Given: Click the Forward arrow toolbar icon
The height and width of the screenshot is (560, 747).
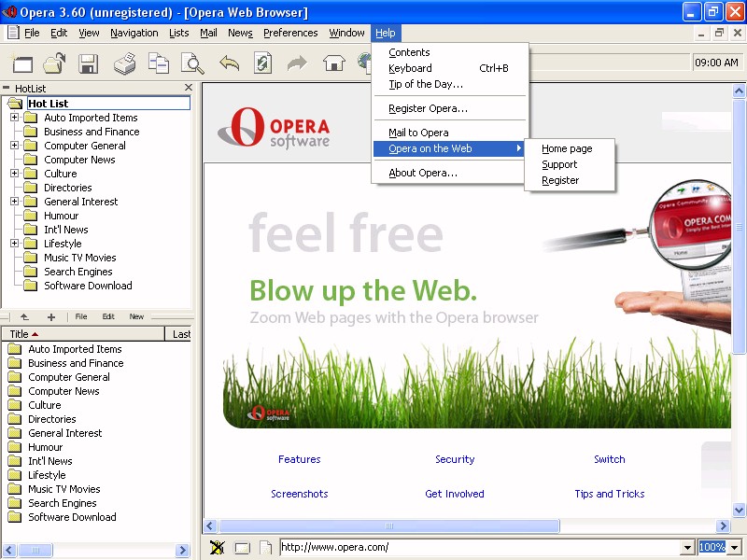Looking at the screenshot, I should click(x=297, y=63).
